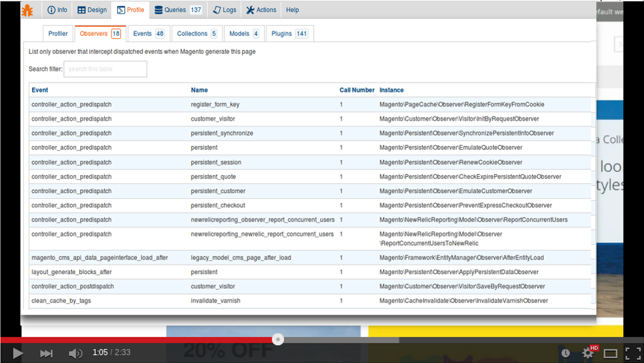The width and height of the screenshot is (644, 363).
Task: Open the Info tab
Action: (58, 10)
